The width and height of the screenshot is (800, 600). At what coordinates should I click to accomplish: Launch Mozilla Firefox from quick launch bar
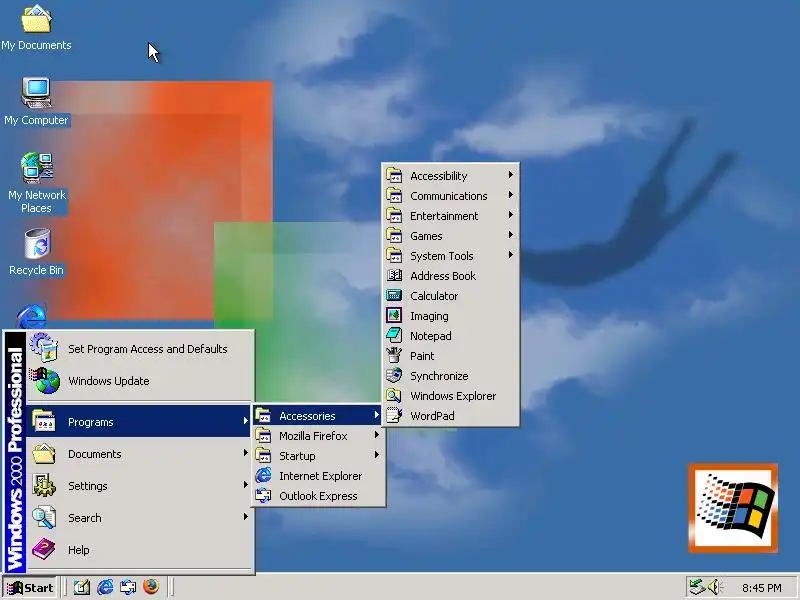(x=151, y=587)
